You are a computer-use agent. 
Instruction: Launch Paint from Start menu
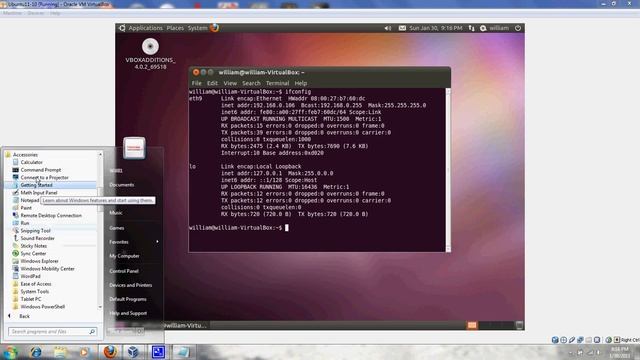tap(26, 208)
